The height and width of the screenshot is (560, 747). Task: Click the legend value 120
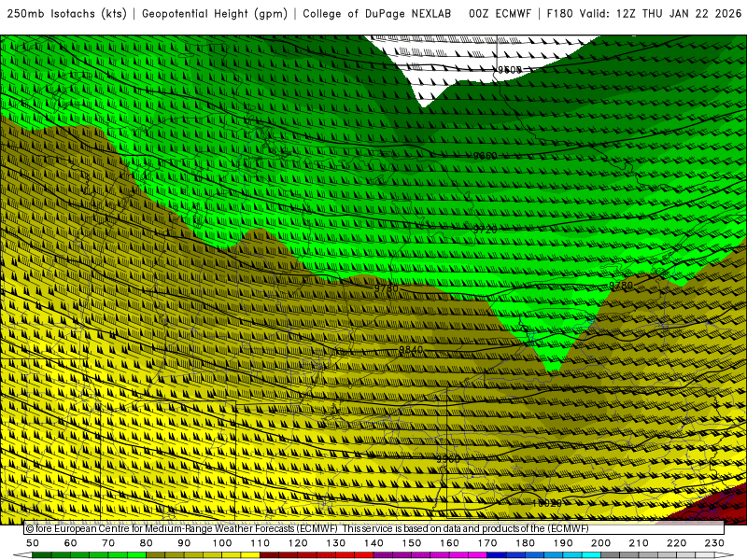point(298,543)
